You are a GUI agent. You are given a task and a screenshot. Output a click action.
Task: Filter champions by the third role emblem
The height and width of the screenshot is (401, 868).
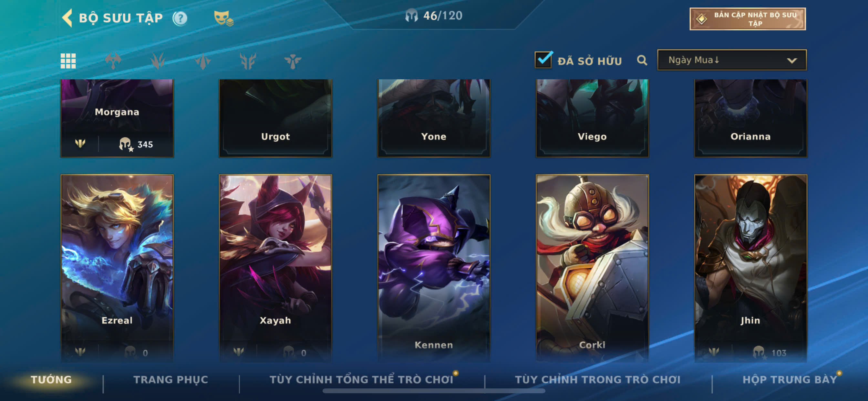pyautogui.click(x=203, y=61)
